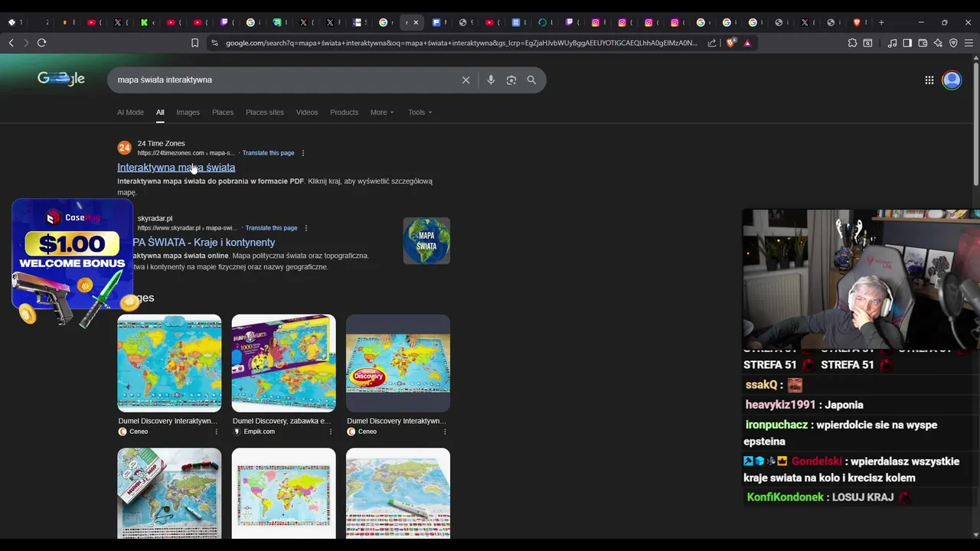Open Brave Playlist music note icon
This screenshot has height=551, width=980.
pos(892,43)
